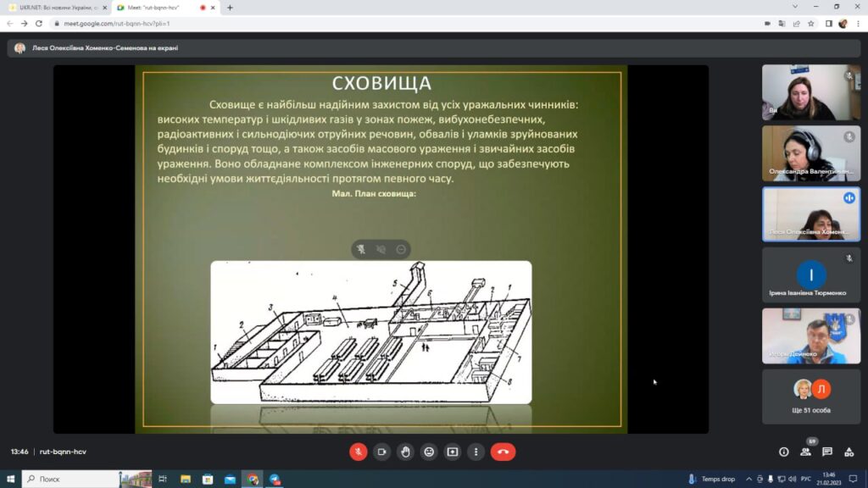Open a new browser tab
This screenshot has height=488, width=868.
[230, 8]
